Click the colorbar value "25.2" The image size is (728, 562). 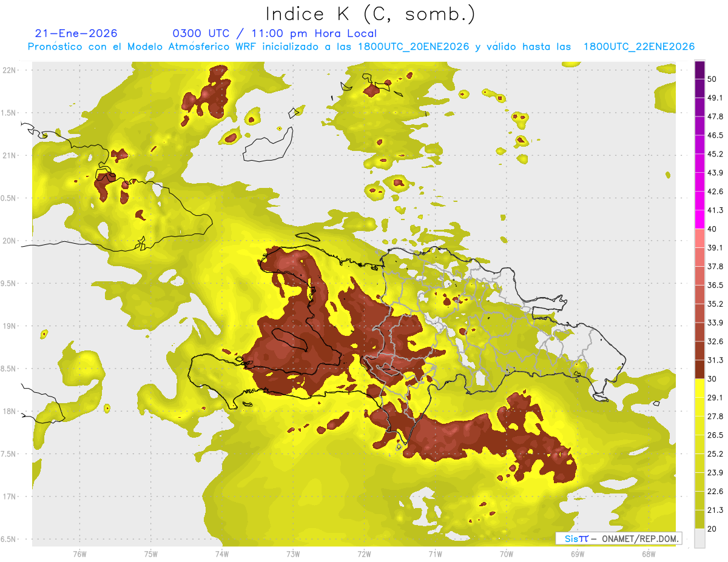coord(716,453)
